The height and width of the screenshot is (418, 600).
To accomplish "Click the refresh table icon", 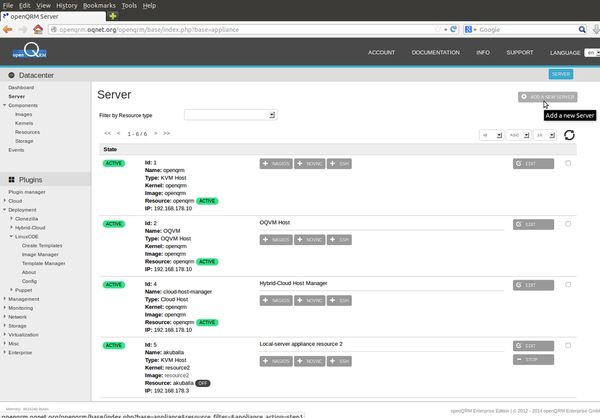I will [569, 135].
